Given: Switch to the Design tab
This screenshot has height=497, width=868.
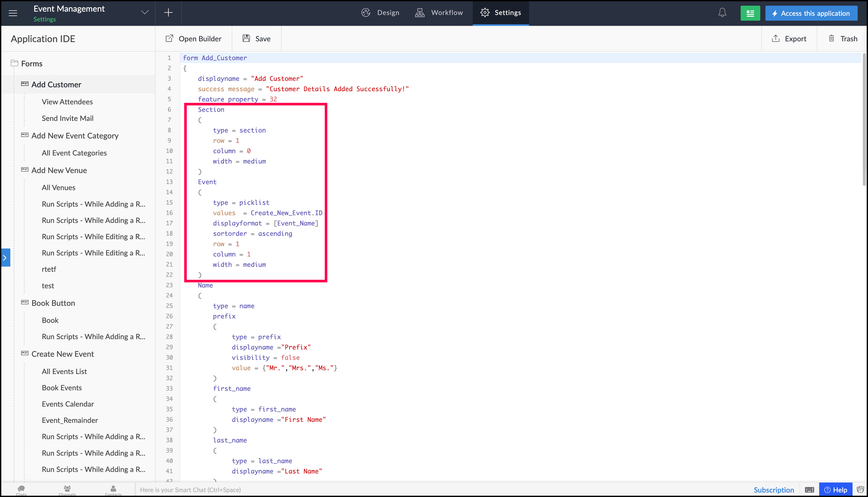Looking at the screenshot, I should pyautogui.click(x=380, y=13).
